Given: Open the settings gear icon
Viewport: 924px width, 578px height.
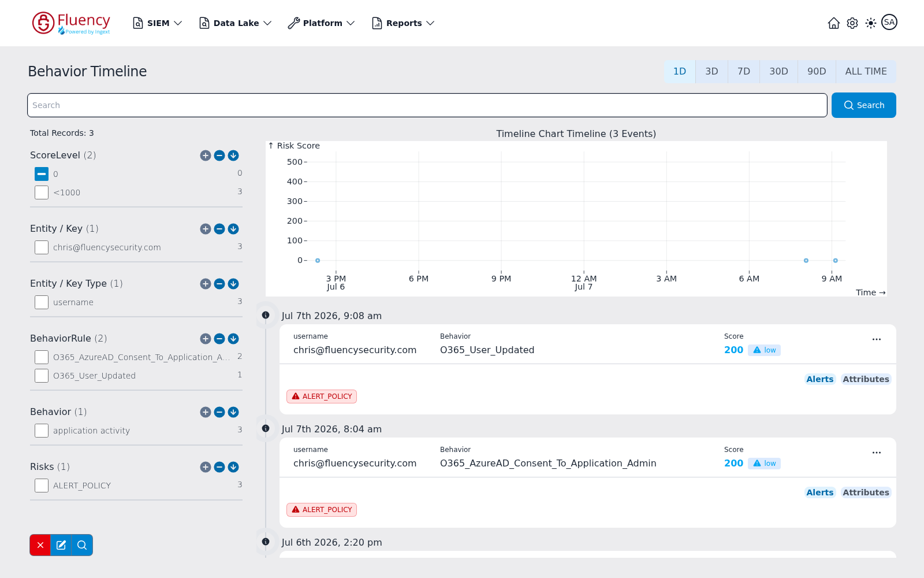Looking at the screenshot, I should [852, 23].
